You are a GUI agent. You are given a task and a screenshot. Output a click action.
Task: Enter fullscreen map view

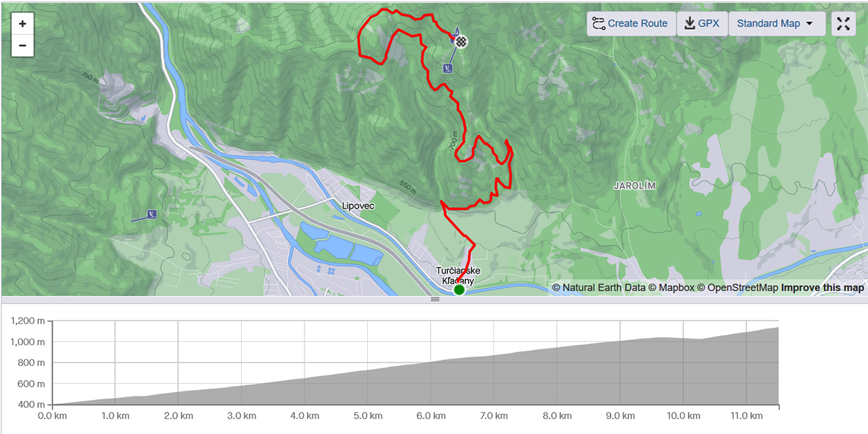point(843,23)
